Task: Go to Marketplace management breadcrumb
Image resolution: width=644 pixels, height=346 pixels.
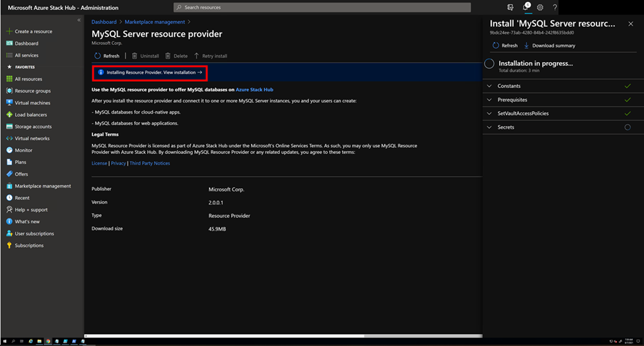Action: (155, 22)
